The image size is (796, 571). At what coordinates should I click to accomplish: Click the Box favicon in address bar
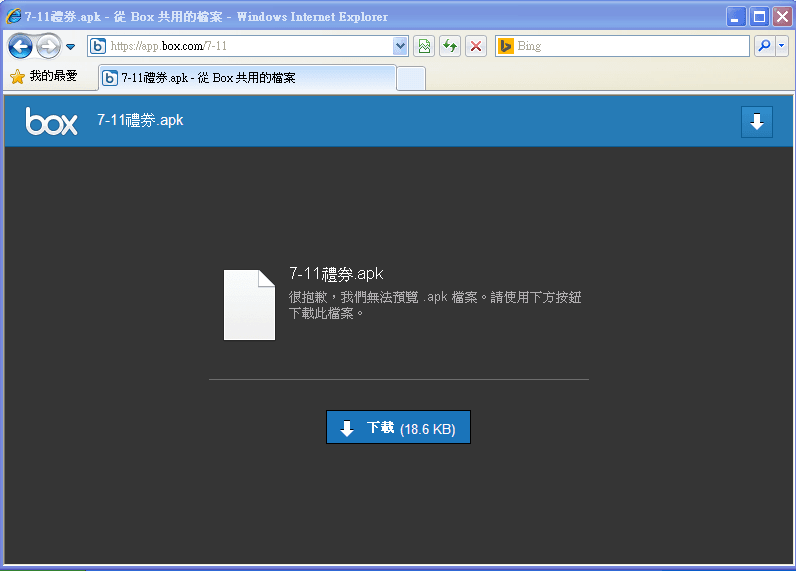point(97,46)
